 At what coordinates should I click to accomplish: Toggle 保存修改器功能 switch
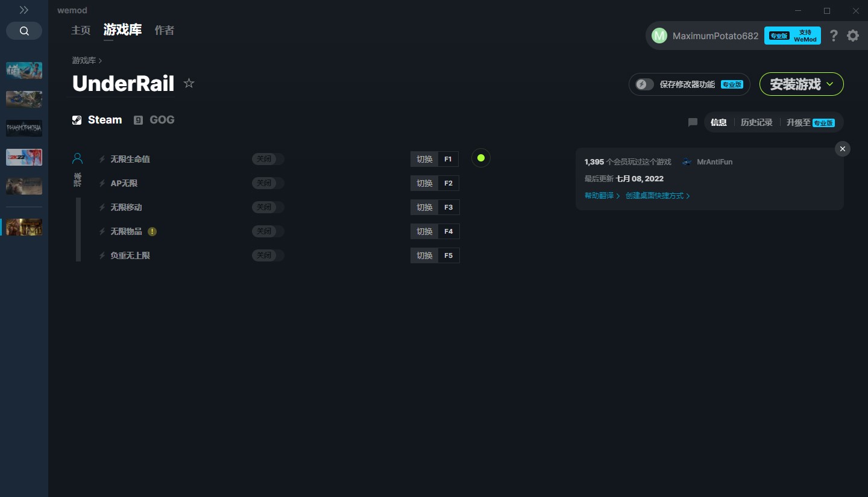(644, 84)
